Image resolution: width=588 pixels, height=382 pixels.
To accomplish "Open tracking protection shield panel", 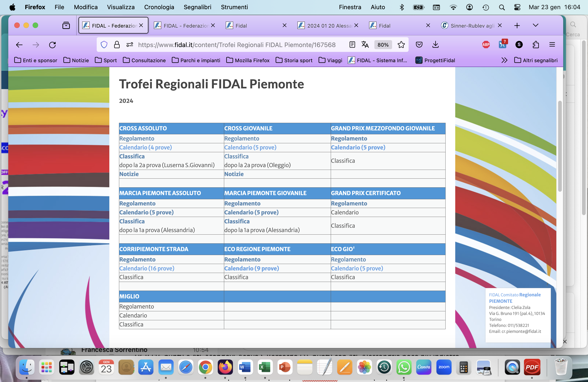I will [x=104, y=45].
